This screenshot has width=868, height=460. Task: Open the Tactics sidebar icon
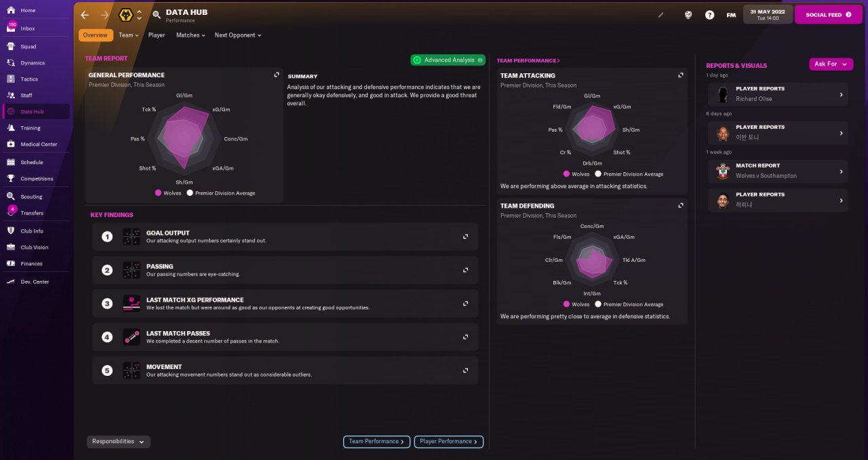11,79
